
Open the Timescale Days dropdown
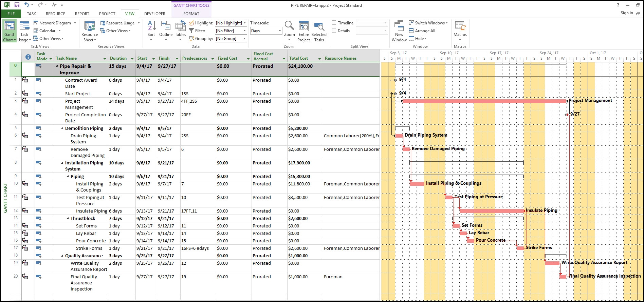click(x=266, y=31)
